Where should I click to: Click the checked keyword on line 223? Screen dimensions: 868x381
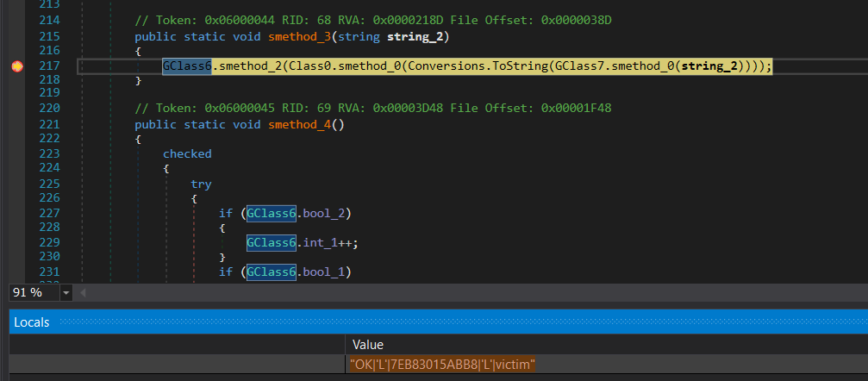tap(187, 154)
